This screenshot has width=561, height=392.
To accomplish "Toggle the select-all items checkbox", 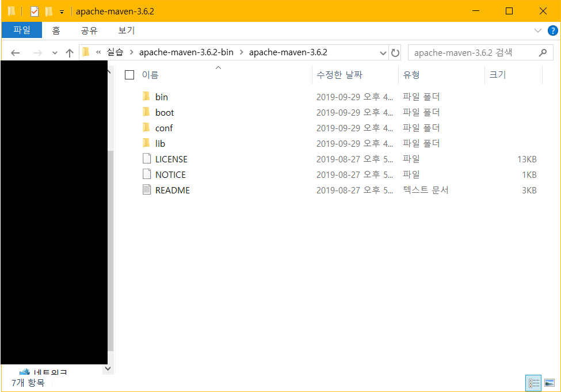I will (x=129, y=75).
